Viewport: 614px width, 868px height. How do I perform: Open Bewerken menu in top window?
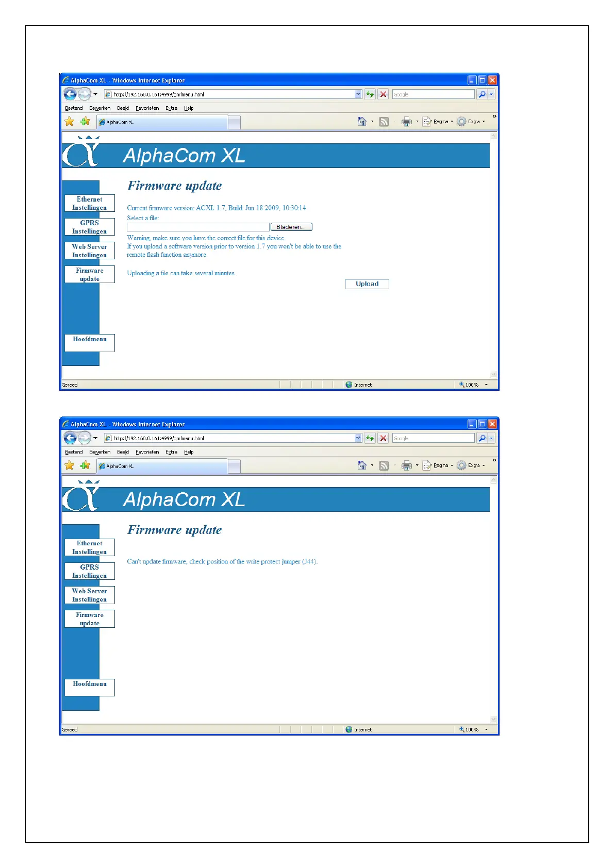click(99, 108)
